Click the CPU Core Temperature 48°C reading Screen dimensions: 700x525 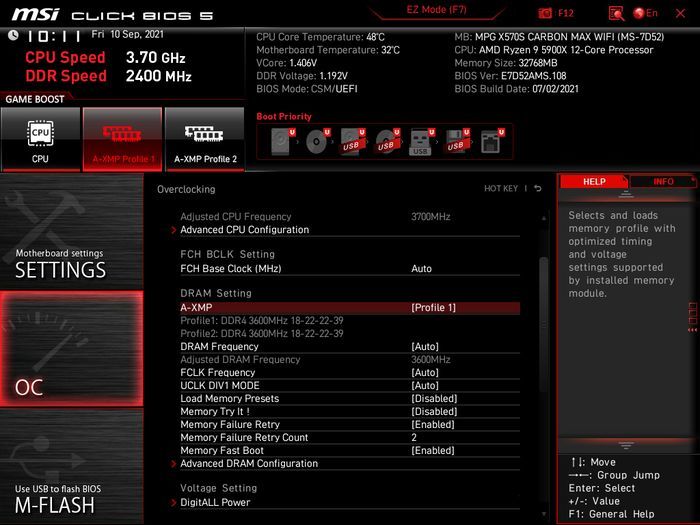[x=320, y=37]
